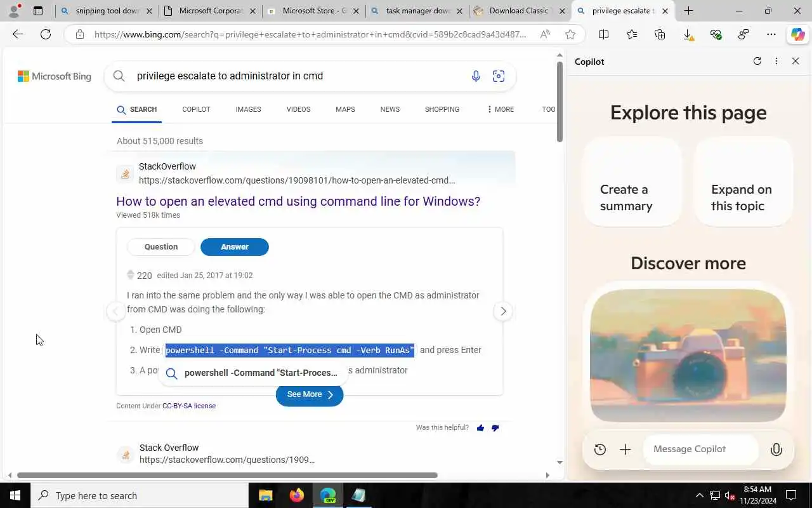Switch to Microsoft Corporation tab
Image resolution: width=812 pixels, height=508 pixels.
click(x=211, y=11)
